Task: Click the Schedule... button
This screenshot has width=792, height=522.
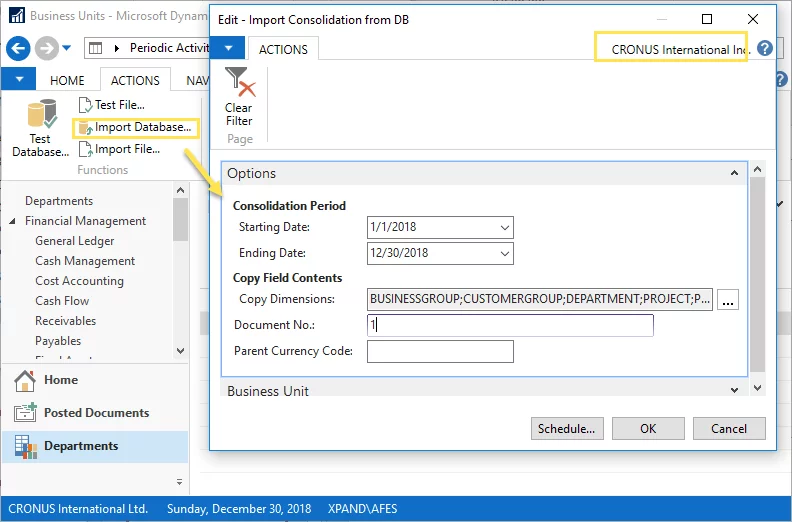Action: [x=566, y=428]
